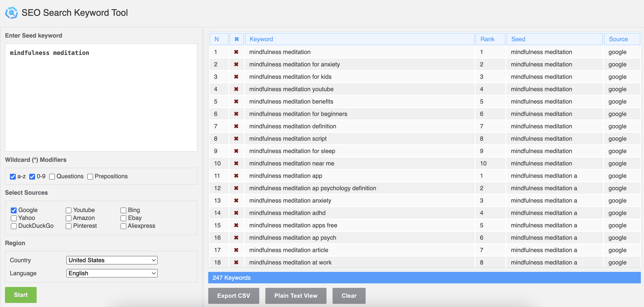The height and width of the screenshot is (307, 644).
Task: Enable the Youtube source checkbox
Action: [x=69, y=210]
